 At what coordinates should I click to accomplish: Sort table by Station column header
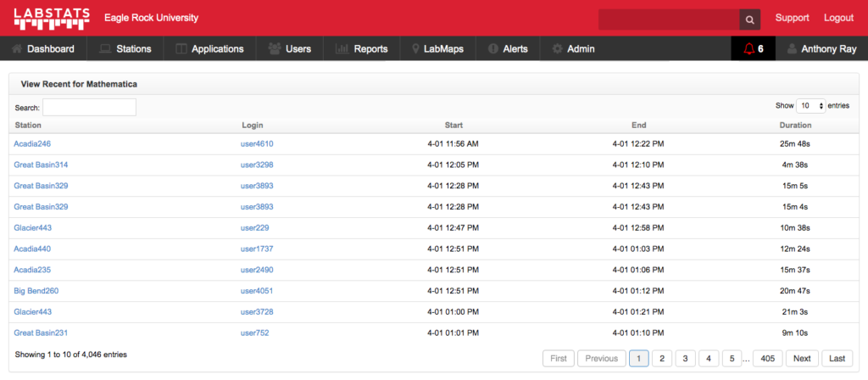point(28,126)
